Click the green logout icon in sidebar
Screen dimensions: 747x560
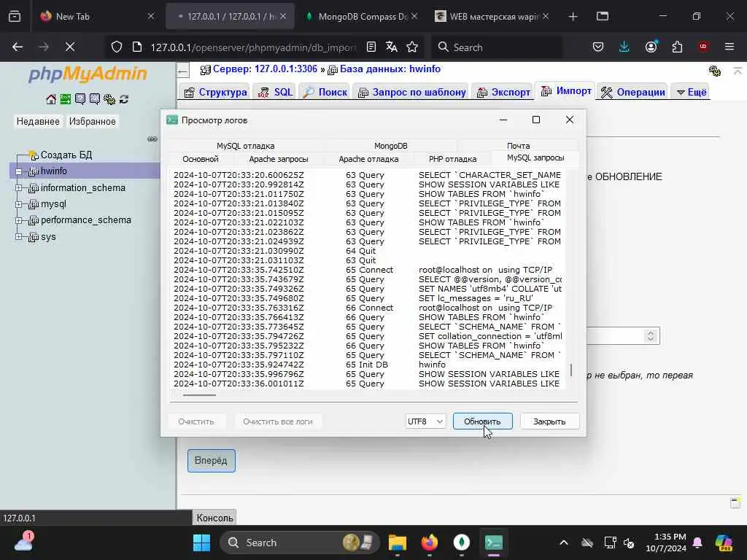tap(65, 99)
